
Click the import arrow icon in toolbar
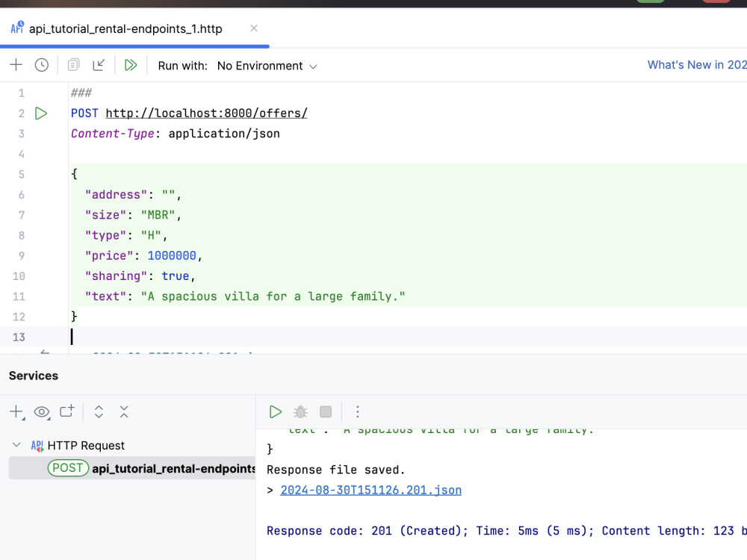(99, 65)
